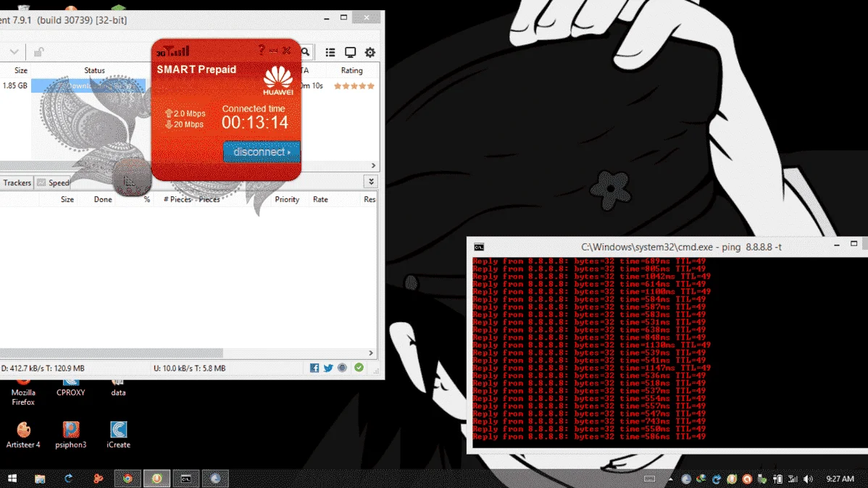
Task: Sort torrents by Rating column
Action: pos(351,70)
